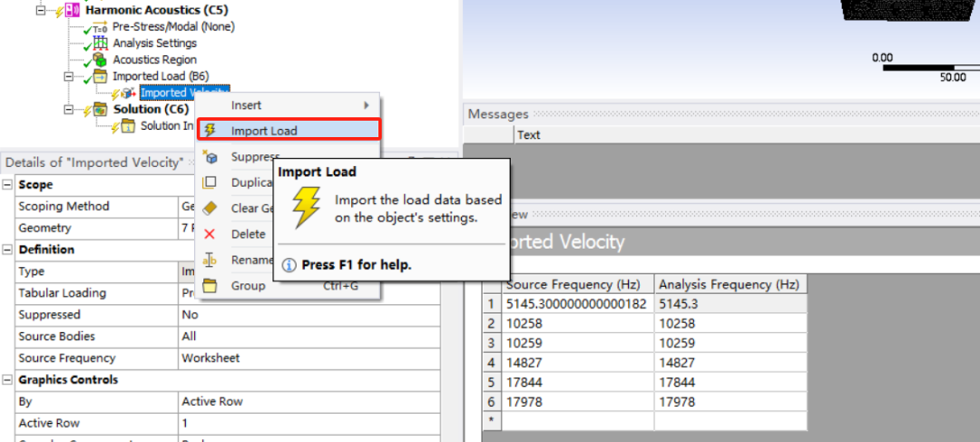
Task: Click the Acoustics Region cube icon
Action: (x=100, y=60)
